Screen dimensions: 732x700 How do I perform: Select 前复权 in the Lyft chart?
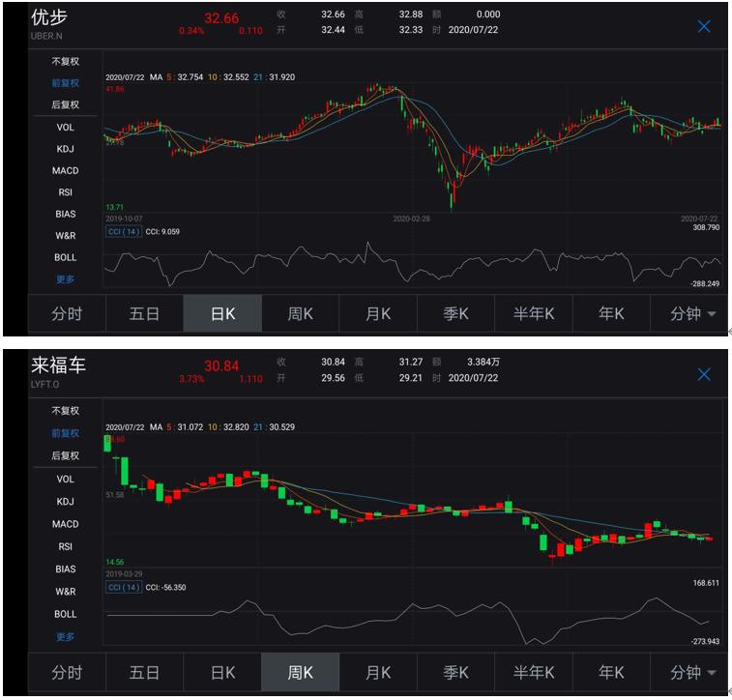(66, 433)
